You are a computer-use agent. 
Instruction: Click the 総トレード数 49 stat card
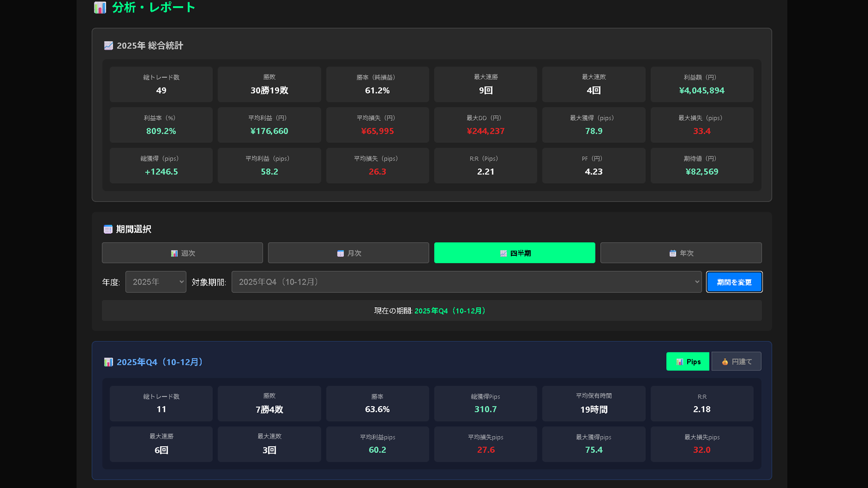pyautogui.click(x=161, y=84)
